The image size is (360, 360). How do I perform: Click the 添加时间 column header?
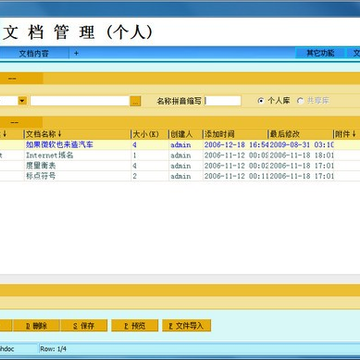click(x=235, y=134)
